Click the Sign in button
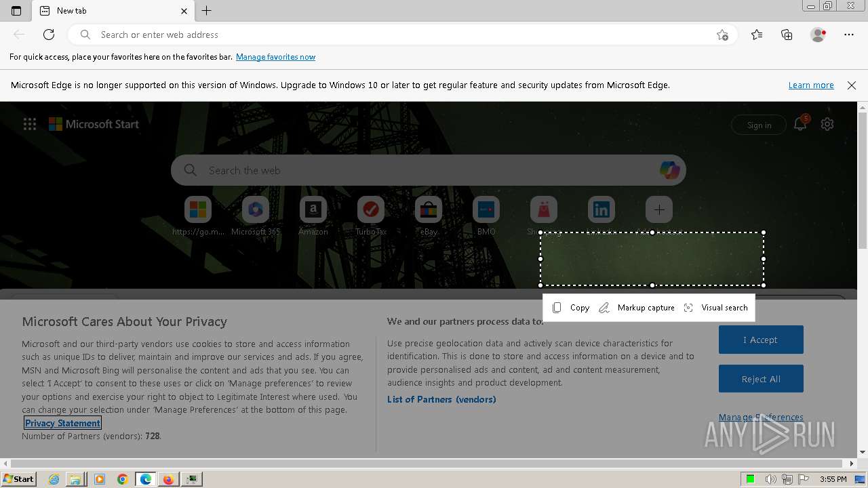868x488 pixels. pos(759,125)
